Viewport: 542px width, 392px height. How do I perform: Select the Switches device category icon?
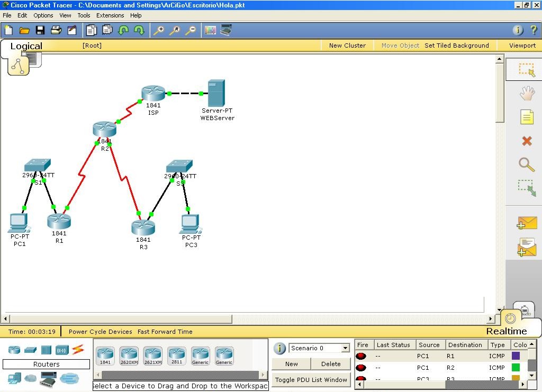[x=30, y=350]
